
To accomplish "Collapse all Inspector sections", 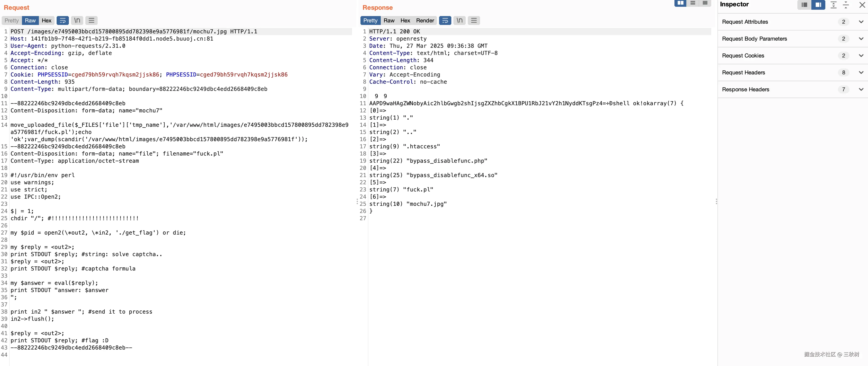I will pyautogui.click(x=846, y=5).
